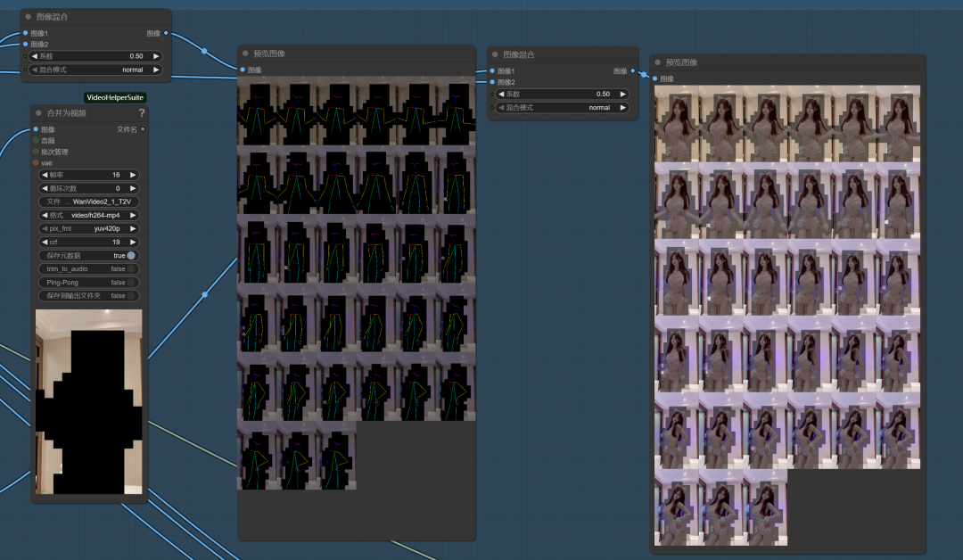The height and width of the screenshot is (560, 963).
Task: Decrease 系数 on 图像混合 beside photo preview
Action: tap(501, 94)
